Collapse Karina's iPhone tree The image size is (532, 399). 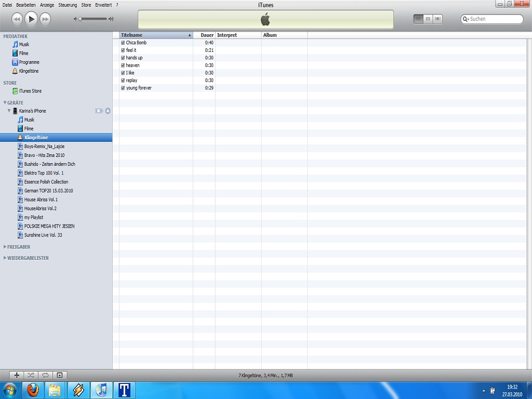9,111
